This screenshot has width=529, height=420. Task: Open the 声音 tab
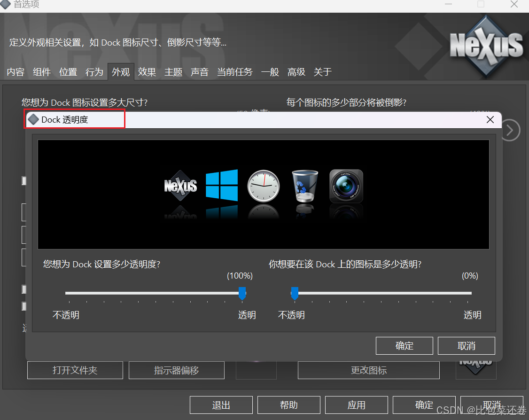tap(199, 72)
